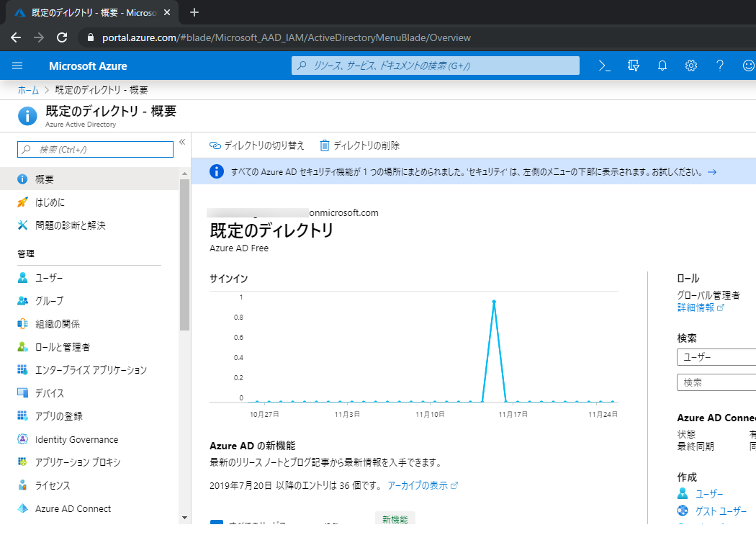Image resolution: width=756 pixels, height=553 pixels.
Task: Open the directory and subscription filter icon
Action: coord(634,66)
